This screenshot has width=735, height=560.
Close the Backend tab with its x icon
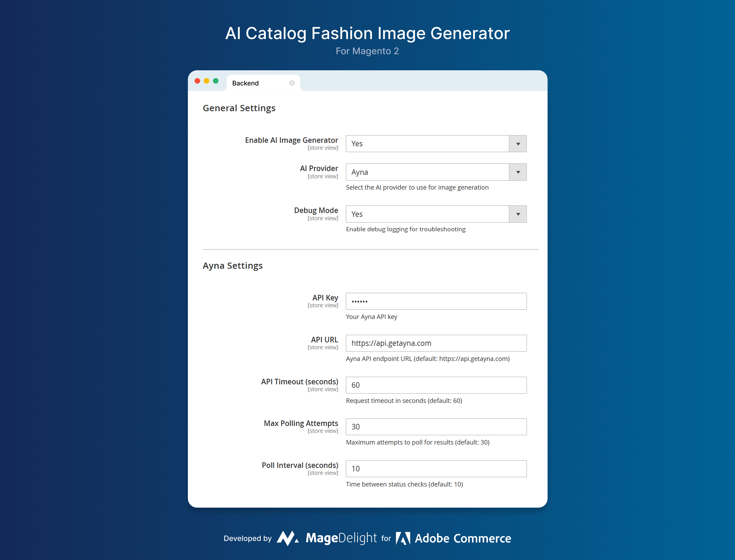[x=292, y=83]
